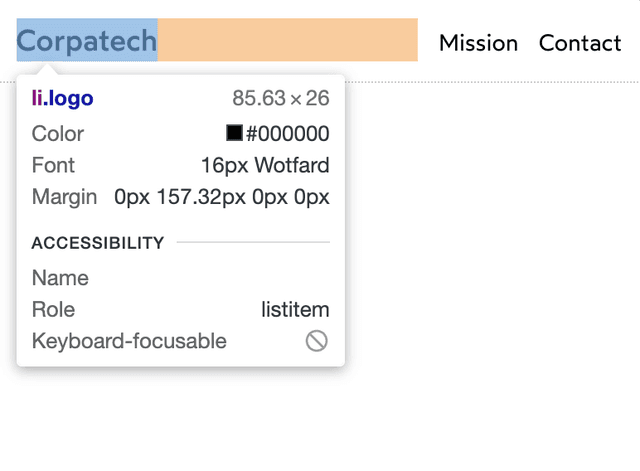Click the not-focusable circle-slash icon
The image size is (640, 471).
[316, 341]
